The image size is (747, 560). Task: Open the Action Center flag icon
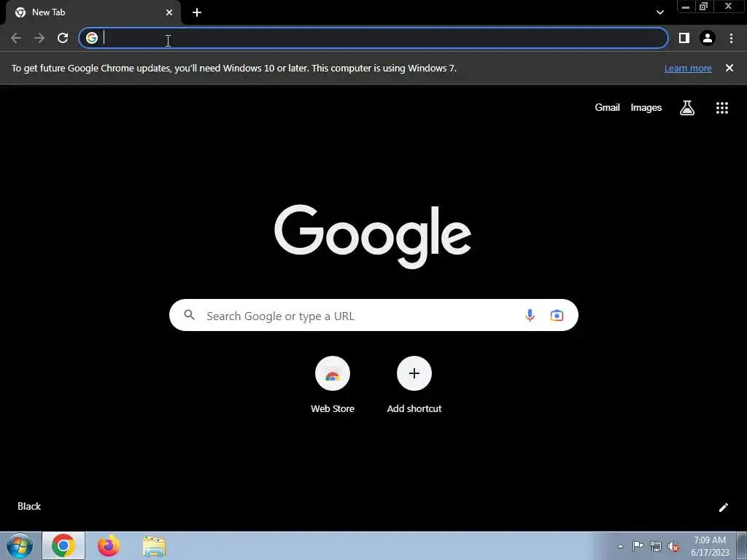click(638, 546)
